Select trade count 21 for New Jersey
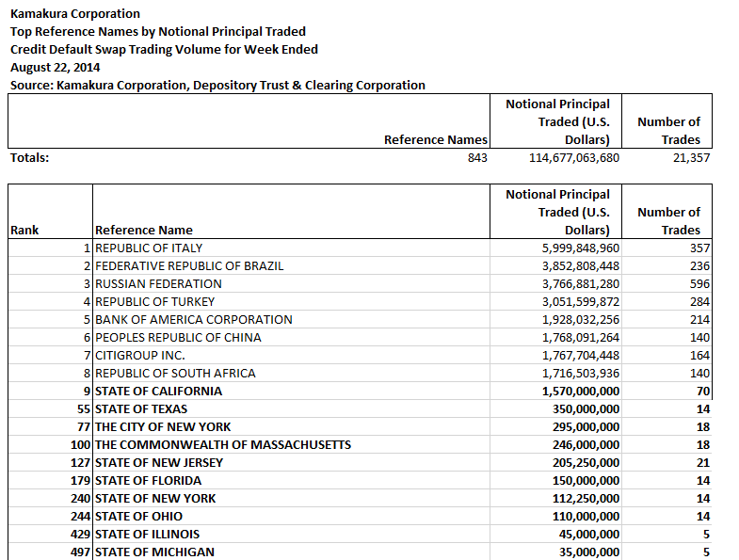 (703, 463)
